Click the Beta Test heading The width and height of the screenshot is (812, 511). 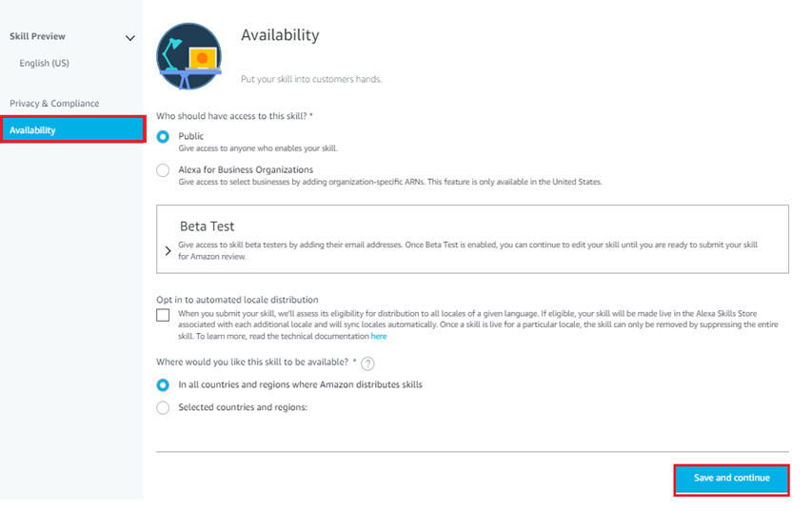(207, 227)
